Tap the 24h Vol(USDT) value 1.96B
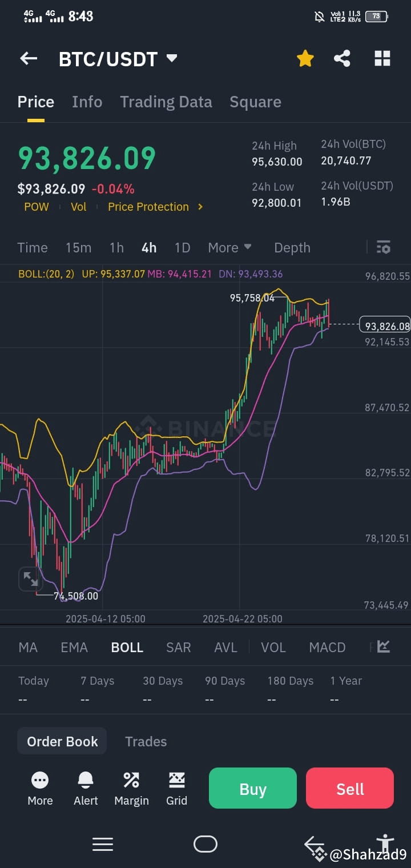Viewport: 411px width, 868px height. click(336, 201)
